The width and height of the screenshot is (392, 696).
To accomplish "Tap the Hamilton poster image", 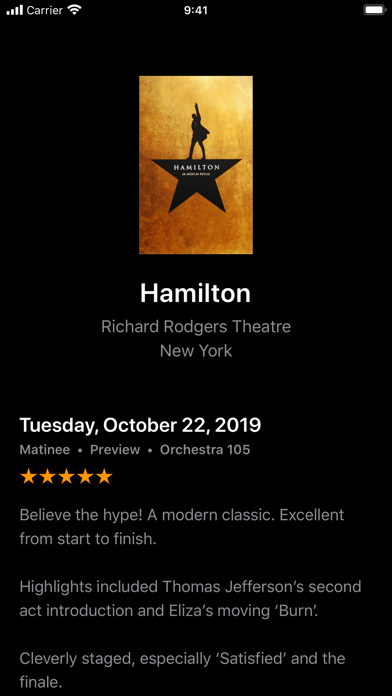I will coord(196,165).
